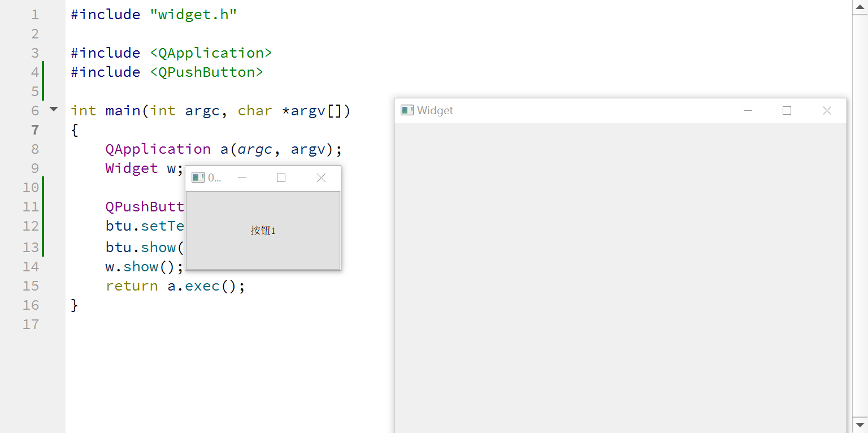The height and width of the screenshot is (433, 868).
Task: Click the 'btu.show(' text on line 13
Action: coord(145,247)
